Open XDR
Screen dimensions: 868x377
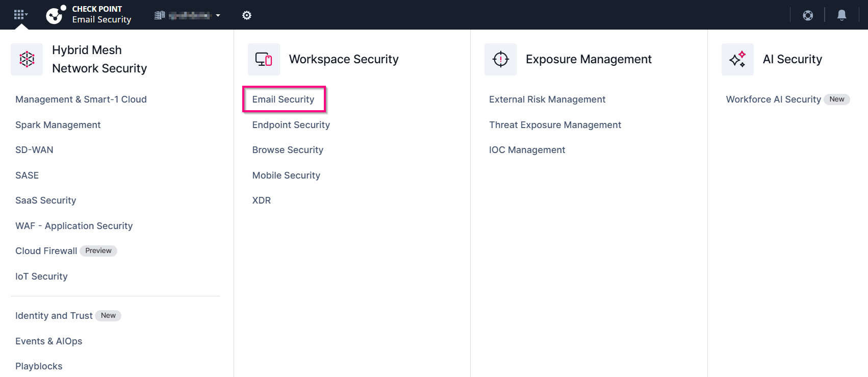point(262,200)
